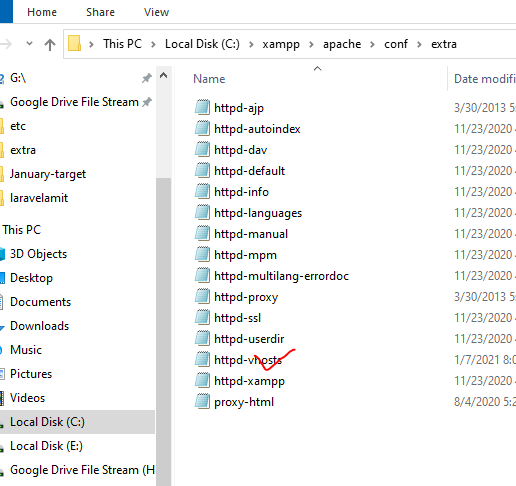Open 3D Objects in navigation pane
Image resolution: width=516 pixels, height=486 pixels.
[x=38, y=254]
